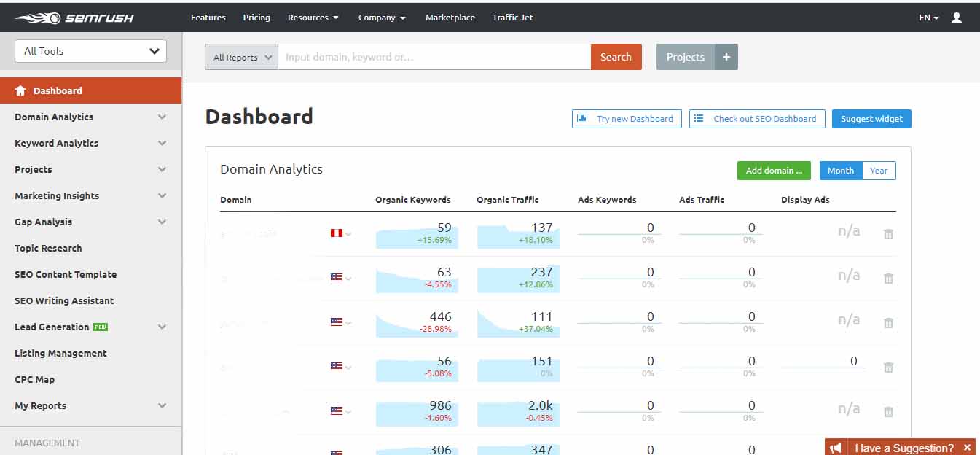Viewport: 980px width, 455px height.
Task: Go to Pricing in top navigation
Action: tap(256, 17)
